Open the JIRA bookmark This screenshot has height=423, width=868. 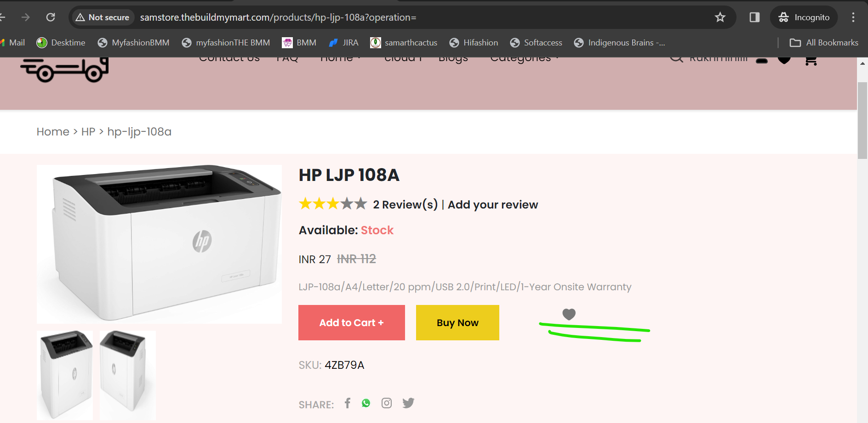coord(343,43)
